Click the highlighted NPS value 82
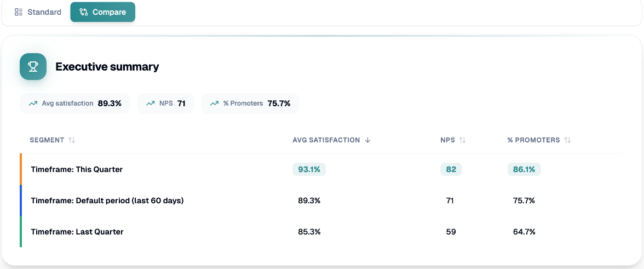Image resolution: width=644 pixels, height=269 pixels. point(451,169)
